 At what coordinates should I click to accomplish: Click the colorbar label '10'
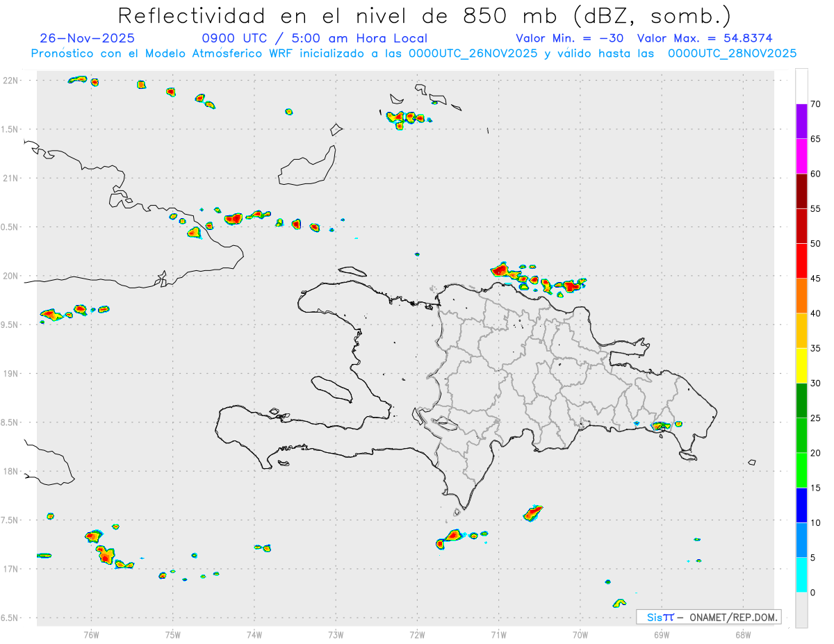point(816,522)
